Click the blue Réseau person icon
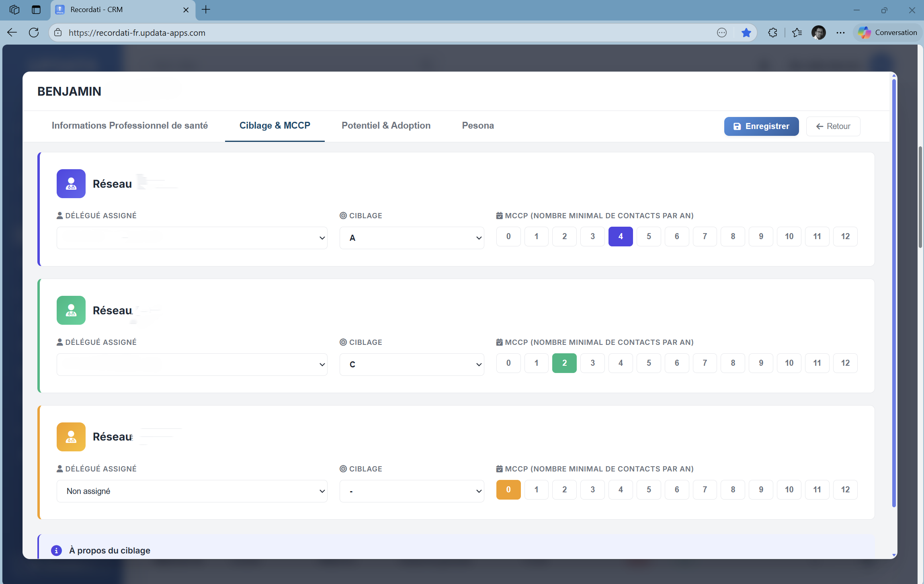 tap(71, 184)
